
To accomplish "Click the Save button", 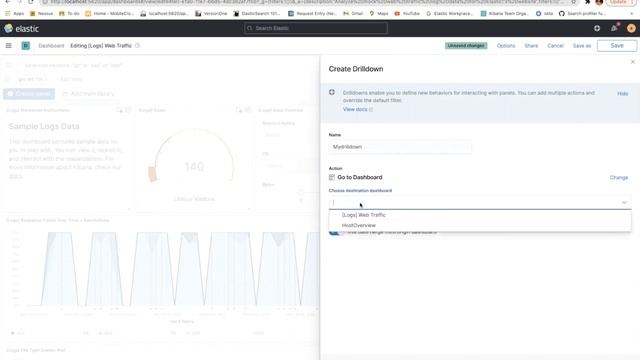I will point(617,46).
